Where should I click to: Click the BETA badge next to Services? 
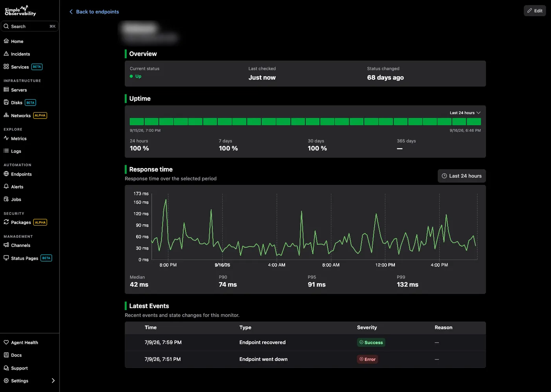pyautogui.click(x=37, y=67)
